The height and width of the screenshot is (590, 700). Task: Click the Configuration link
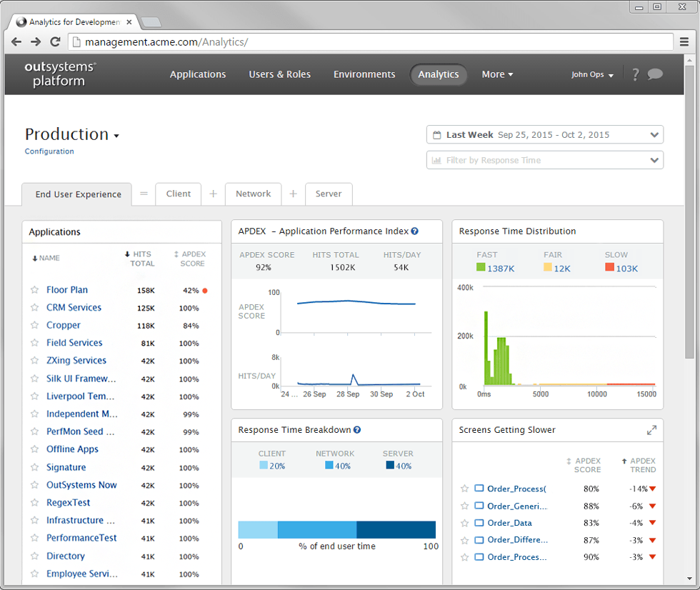49,151
